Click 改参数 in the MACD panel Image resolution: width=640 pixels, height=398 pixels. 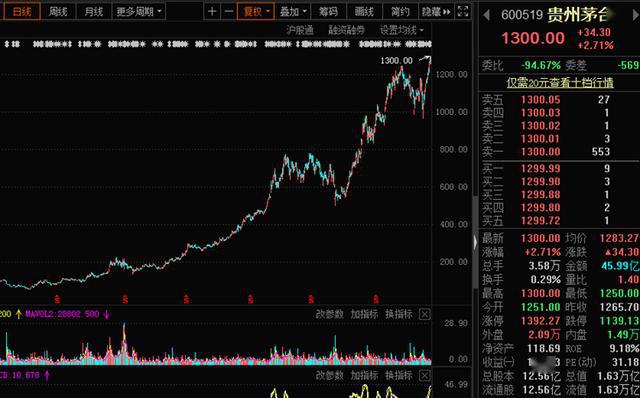[x=329, y=375]
